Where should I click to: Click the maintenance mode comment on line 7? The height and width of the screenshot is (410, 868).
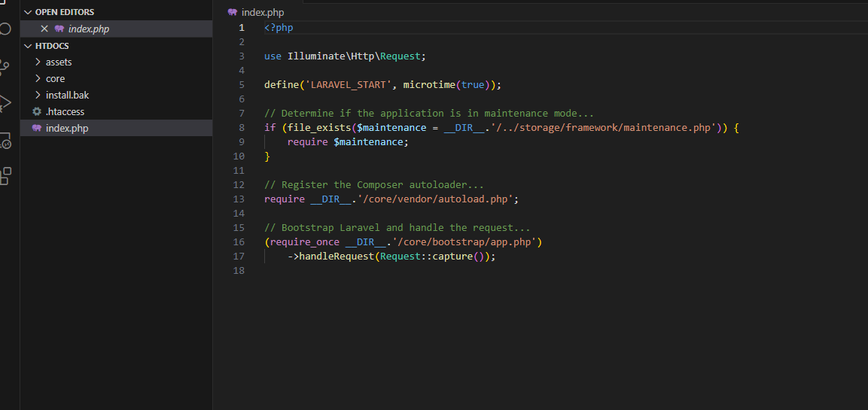(x=429, y=114)
